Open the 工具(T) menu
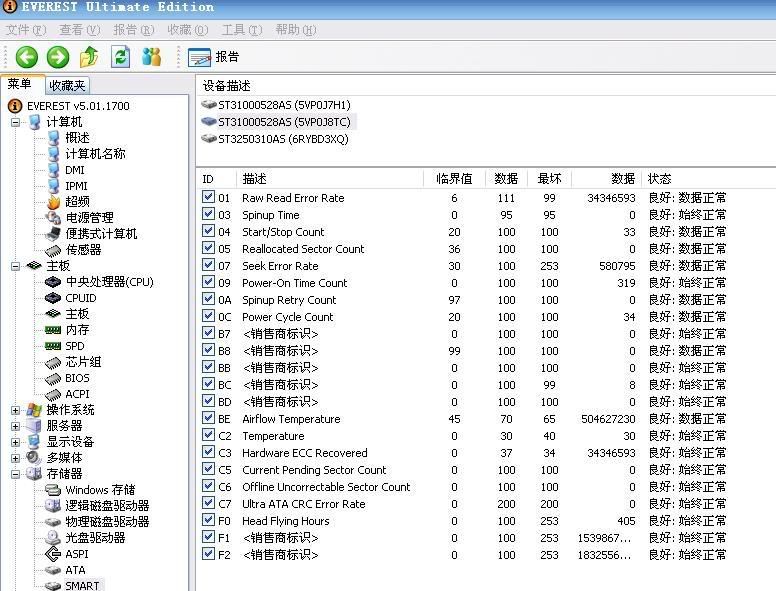Image resolution: width=776 pixels, height=591 pixels. click(x=240, y=30)
